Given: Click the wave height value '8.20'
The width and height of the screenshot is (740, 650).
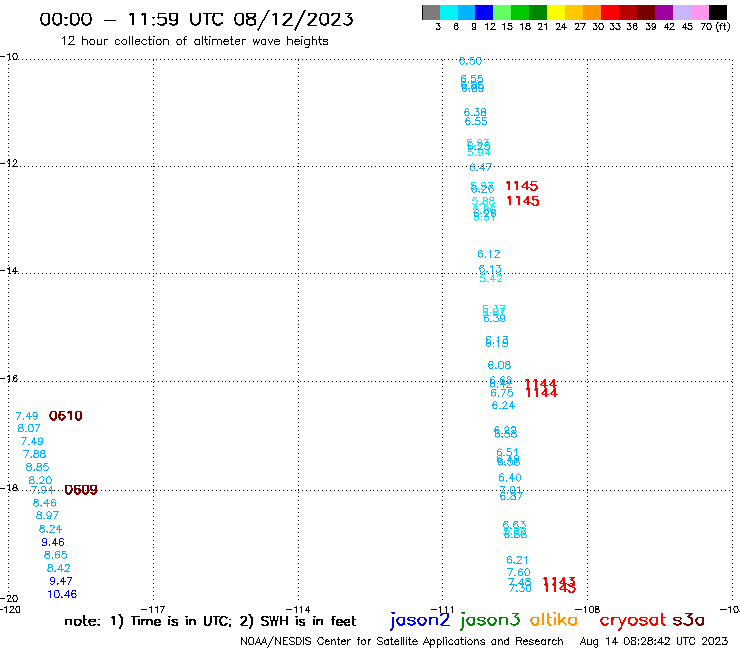Looking at the screenshot, I should [x=40, y=480].
